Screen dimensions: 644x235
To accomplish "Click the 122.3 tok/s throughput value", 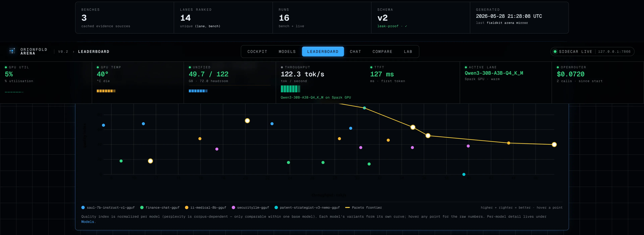I will click(303, 74).
